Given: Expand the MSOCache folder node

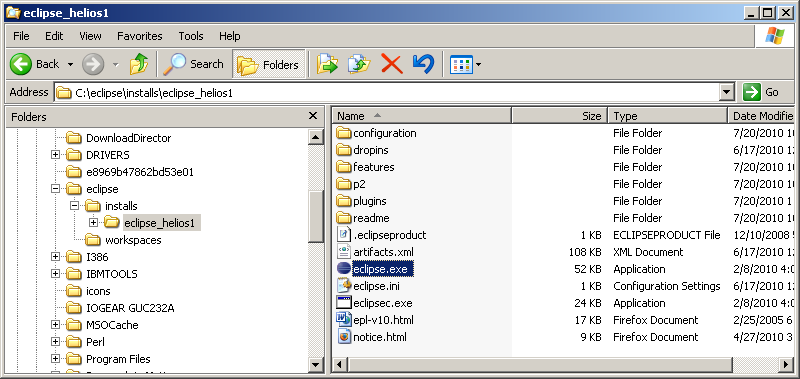Looking at the screenshot, I should pos(56,325).
